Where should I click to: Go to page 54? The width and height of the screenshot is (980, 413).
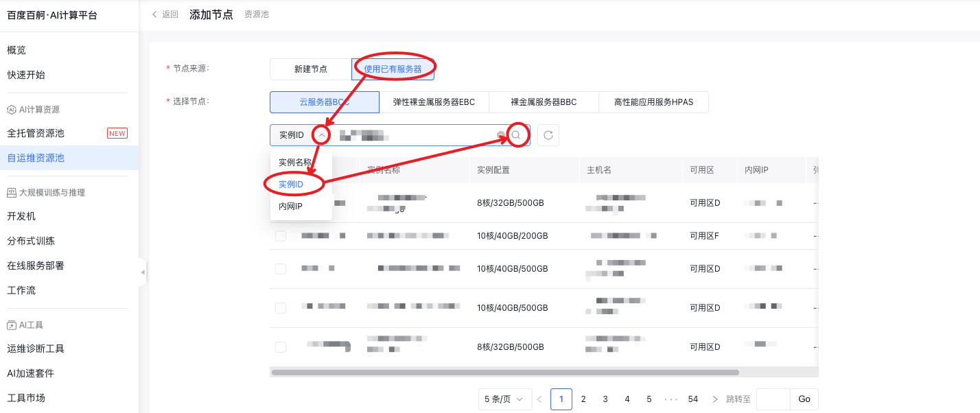(693, 399)
